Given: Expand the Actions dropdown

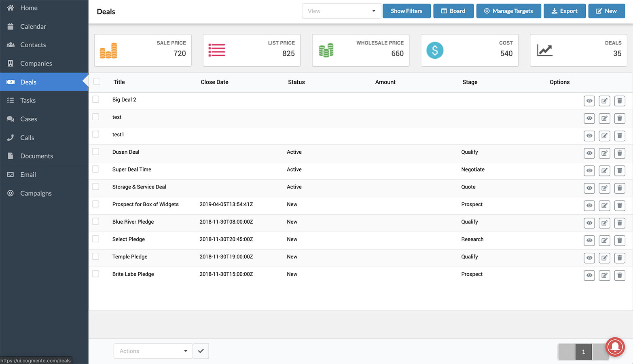Looking at the screenshot, I should pyautogui.click(x=153, y=351).
